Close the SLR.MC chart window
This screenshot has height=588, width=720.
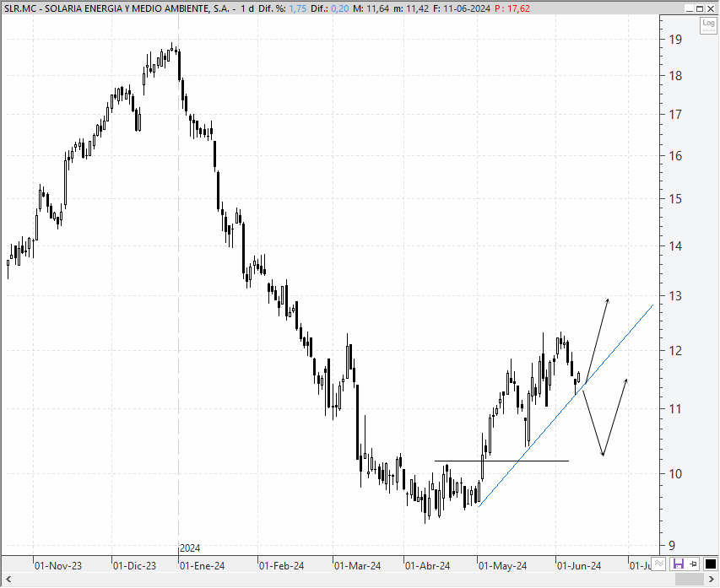[x=710, y=8]
